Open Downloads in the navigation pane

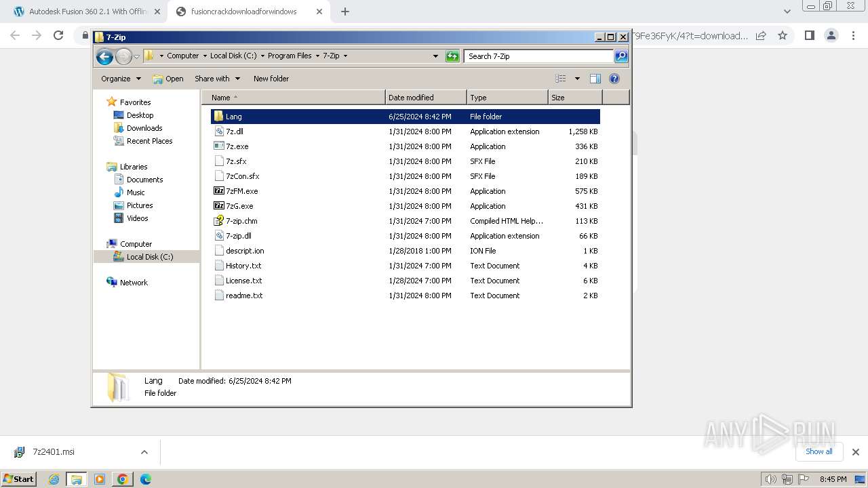(x=144, y=128)
